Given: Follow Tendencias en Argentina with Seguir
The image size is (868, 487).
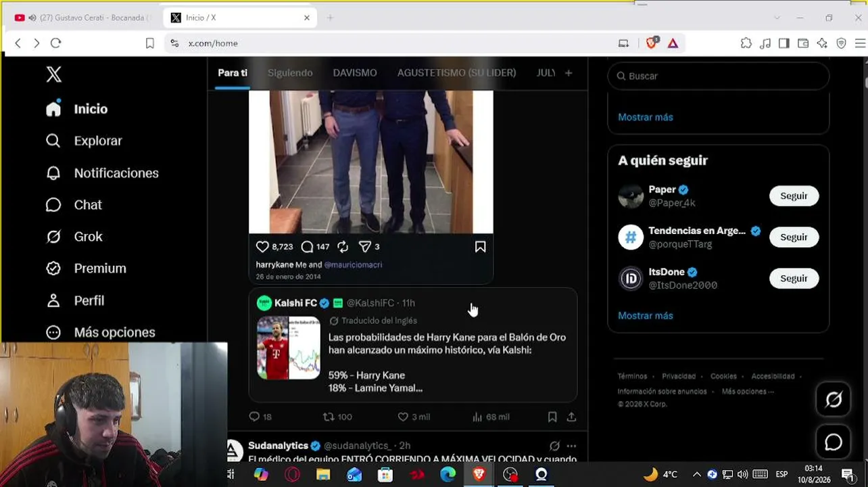Looking at the screenshot, I should pos(794,237).
